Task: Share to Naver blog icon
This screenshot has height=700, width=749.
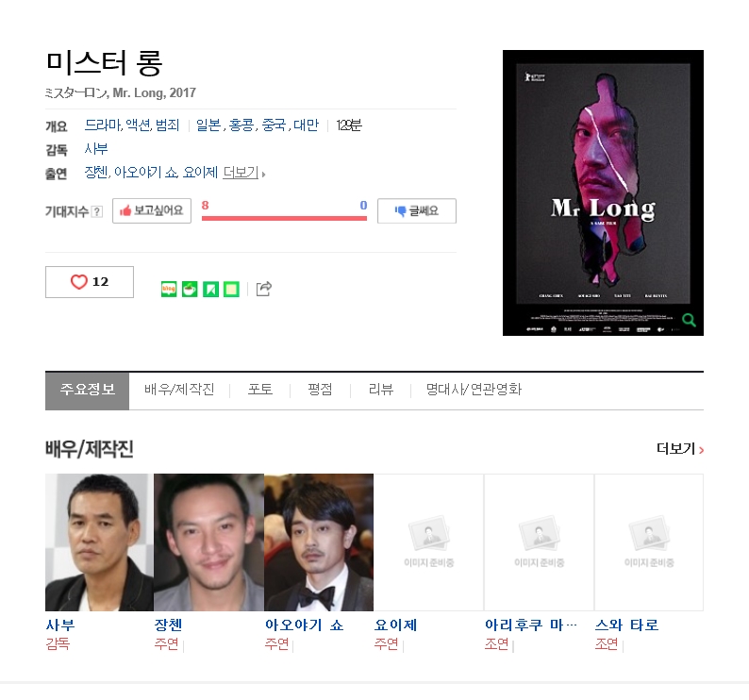Action: [x=169, y=289]
